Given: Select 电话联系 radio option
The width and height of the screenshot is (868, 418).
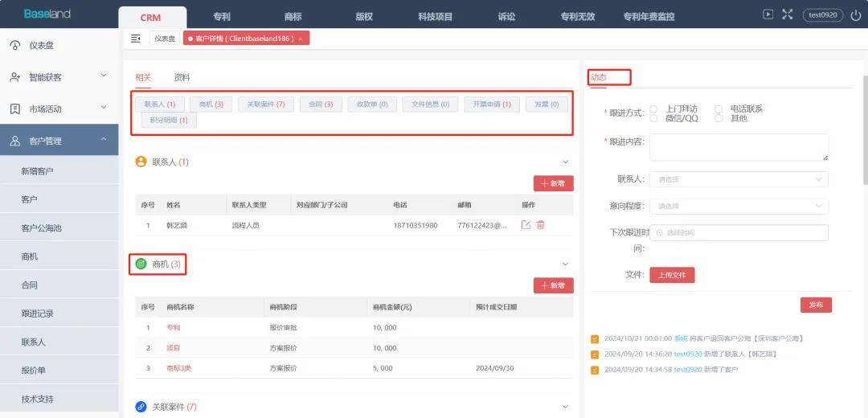Looking at the screenshot, I should pos(719,109).
